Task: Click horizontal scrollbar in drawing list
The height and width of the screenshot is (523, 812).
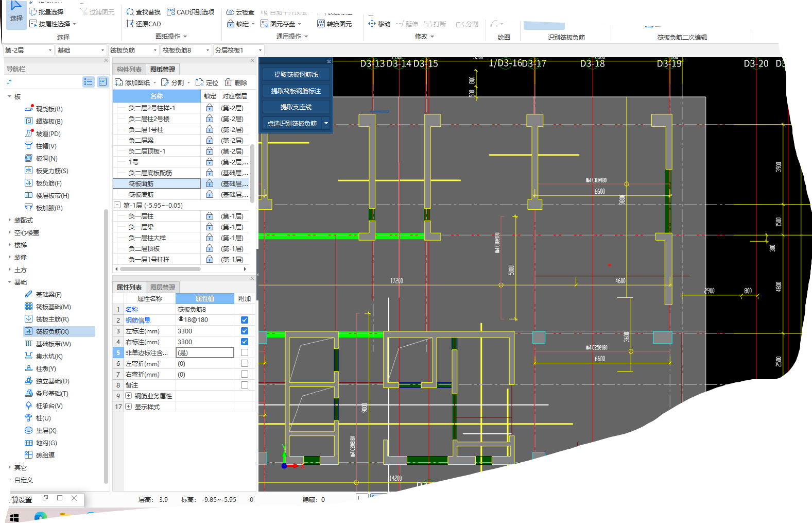Action: 160,268
